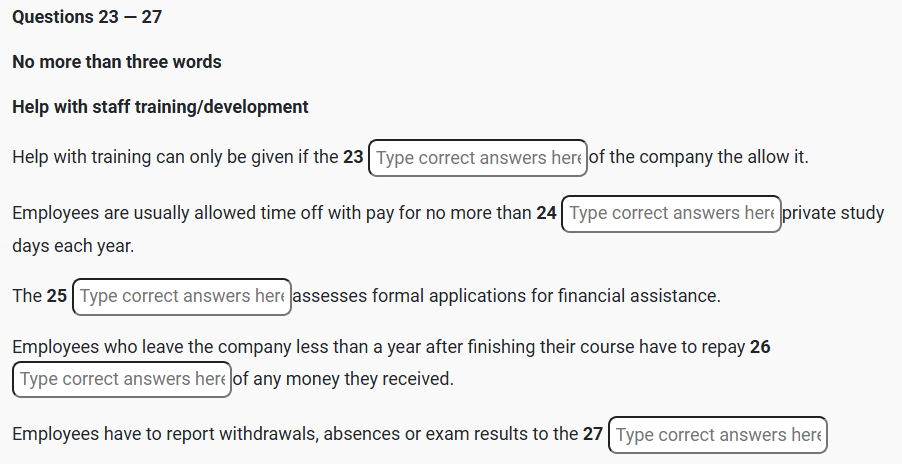902x464 pixels.
Task: Click the question 26 answer field
Action: (122, 379)
